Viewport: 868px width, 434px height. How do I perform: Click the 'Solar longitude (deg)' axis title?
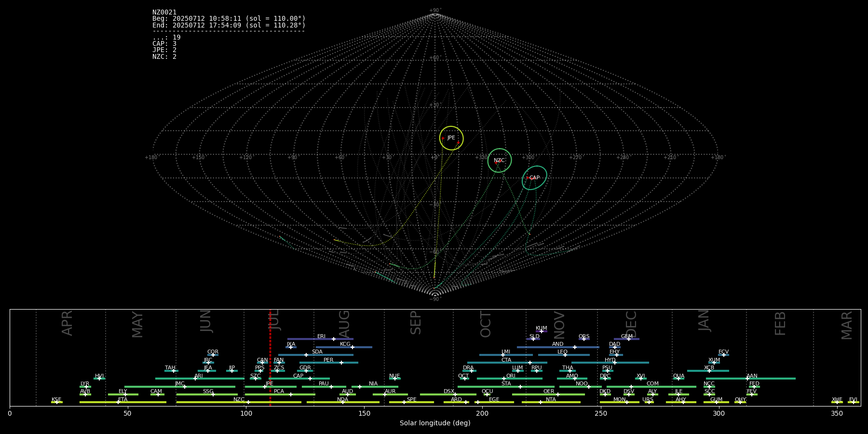click(435, 423)
